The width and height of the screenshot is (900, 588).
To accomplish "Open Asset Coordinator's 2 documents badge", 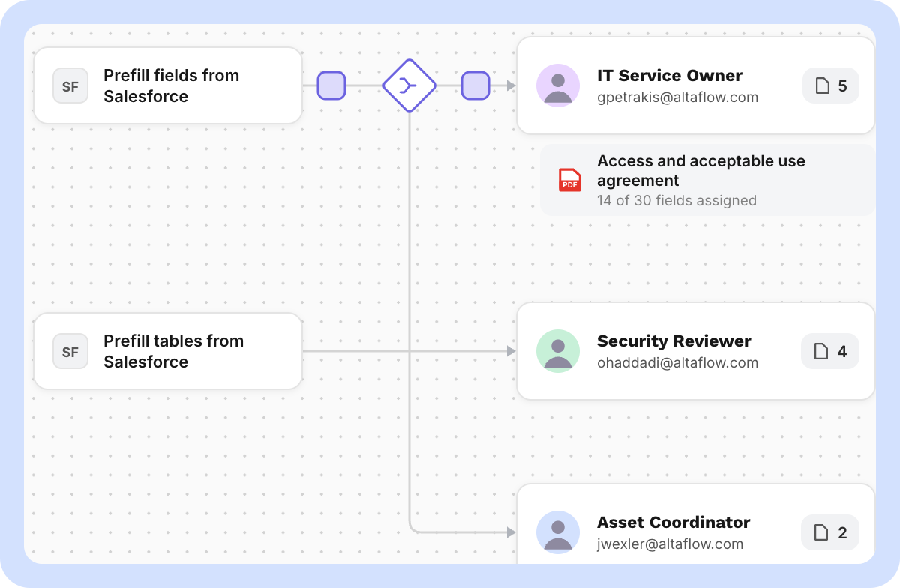I will point(830,532).
